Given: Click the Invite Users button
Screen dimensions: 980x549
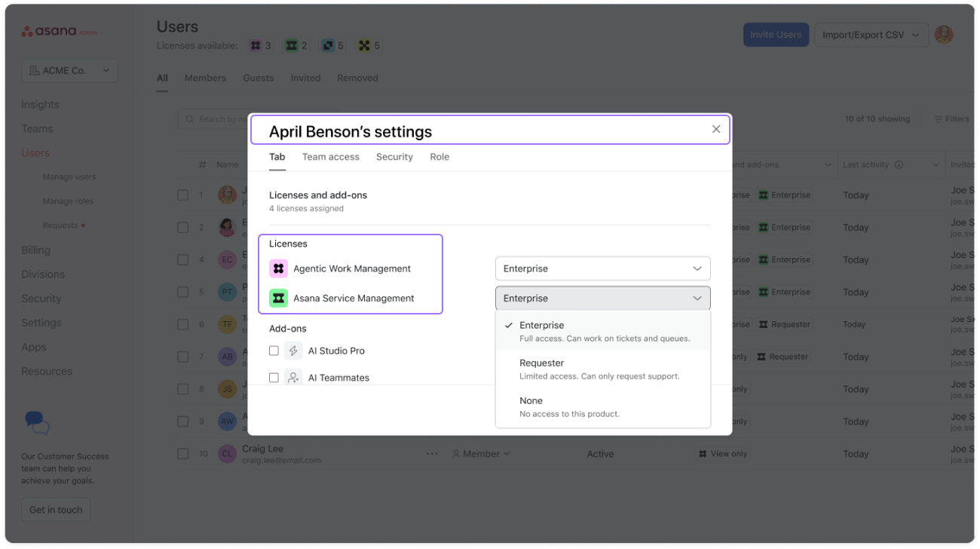Looking at the screenshot, I should coord(776,35).
